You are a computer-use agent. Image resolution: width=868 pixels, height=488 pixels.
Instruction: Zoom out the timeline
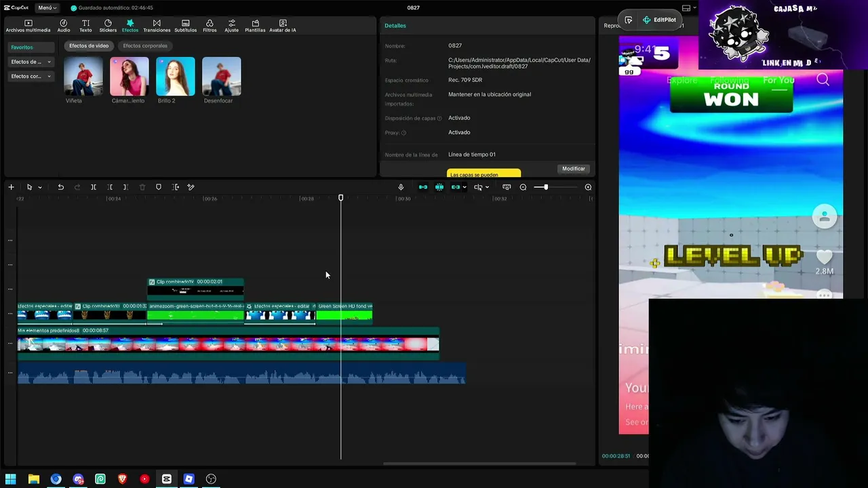click(523, 187)
